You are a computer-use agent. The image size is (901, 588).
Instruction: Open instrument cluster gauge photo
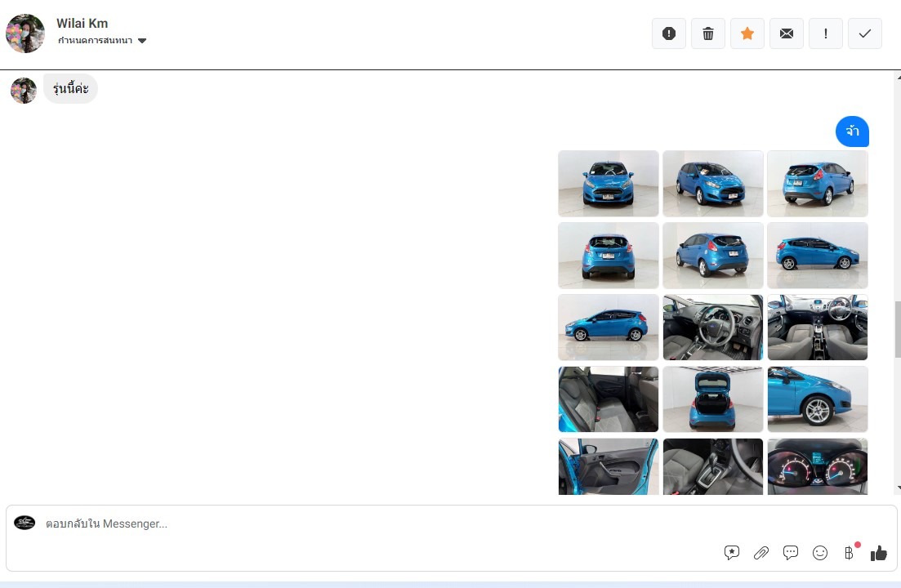(818, 467)
